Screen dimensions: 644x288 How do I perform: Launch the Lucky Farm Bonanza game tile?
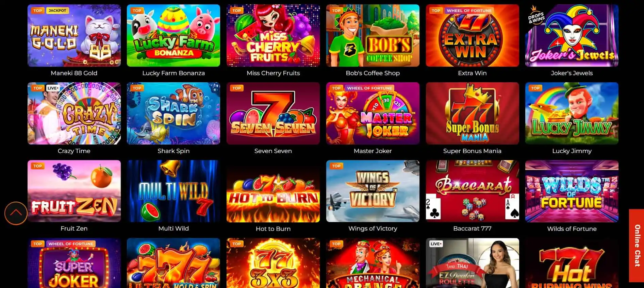pos(174,35)
